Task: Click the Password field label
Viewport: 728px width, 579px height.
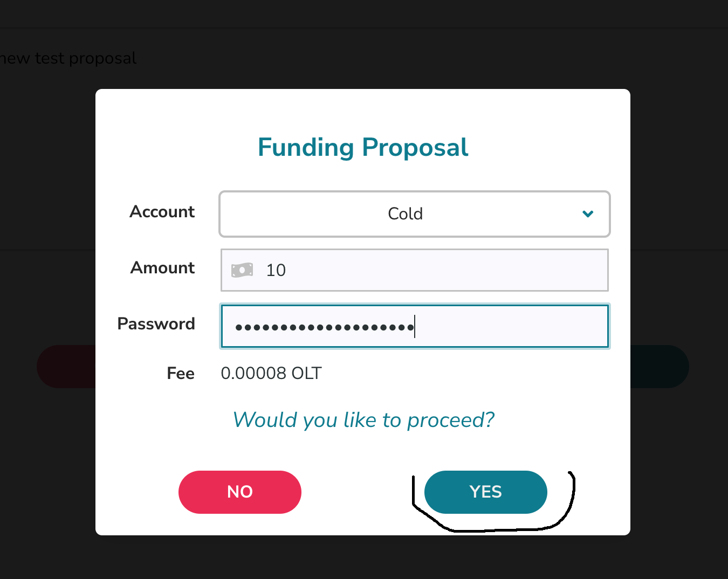Action: point(156,324)
